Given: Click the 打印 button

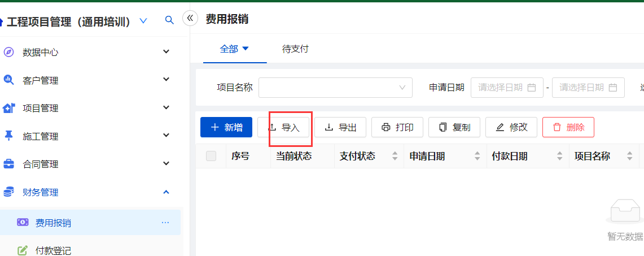Looking at the screenshot, I should click(x=397, y=127).
